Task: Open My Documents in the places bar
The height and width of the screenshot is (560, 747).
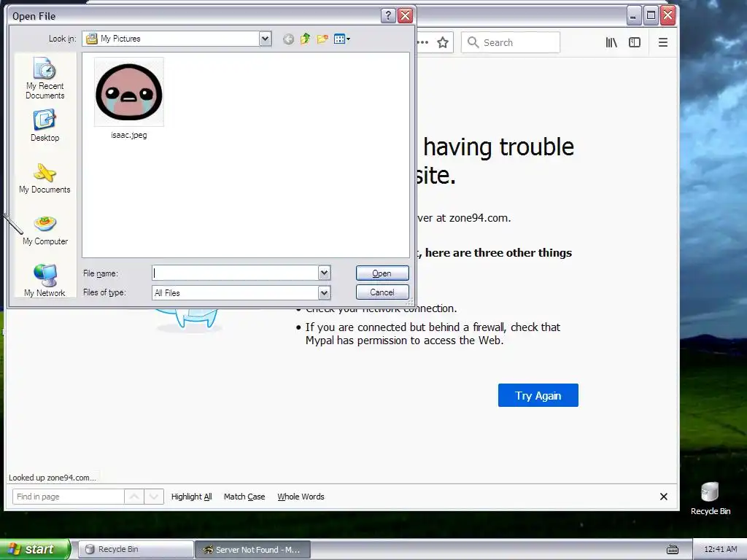Action: 44,179
